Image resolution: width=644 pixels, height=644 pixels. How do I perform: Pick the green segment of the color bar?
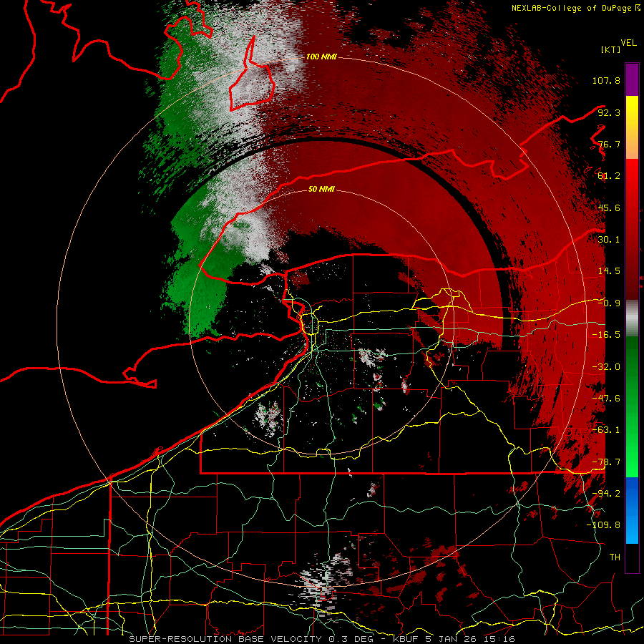tap(632, 406)
